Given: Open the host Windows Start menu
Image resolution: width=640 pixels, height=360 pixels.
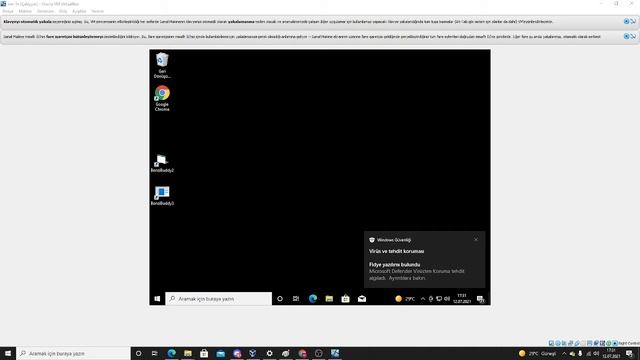Looking at the screenshot, I should click(x=8, y=353).
